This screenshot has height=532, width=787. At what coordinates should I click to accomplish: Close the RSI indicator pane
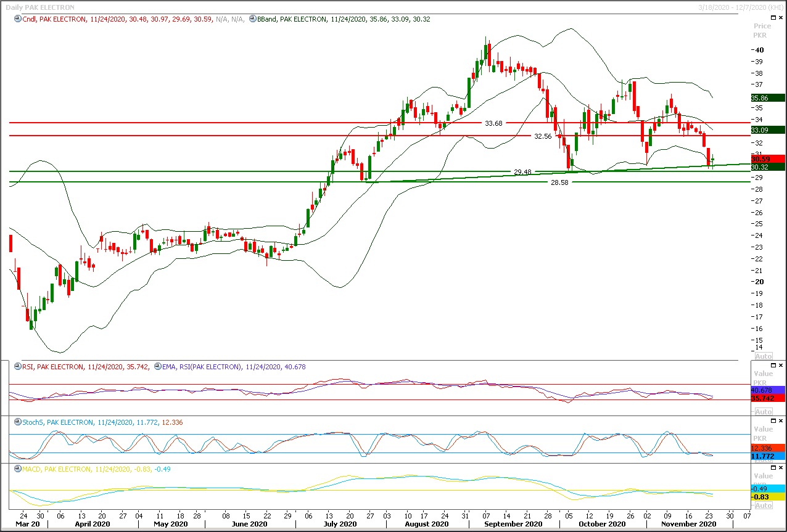pyautogui.click(x=781, y=366)
